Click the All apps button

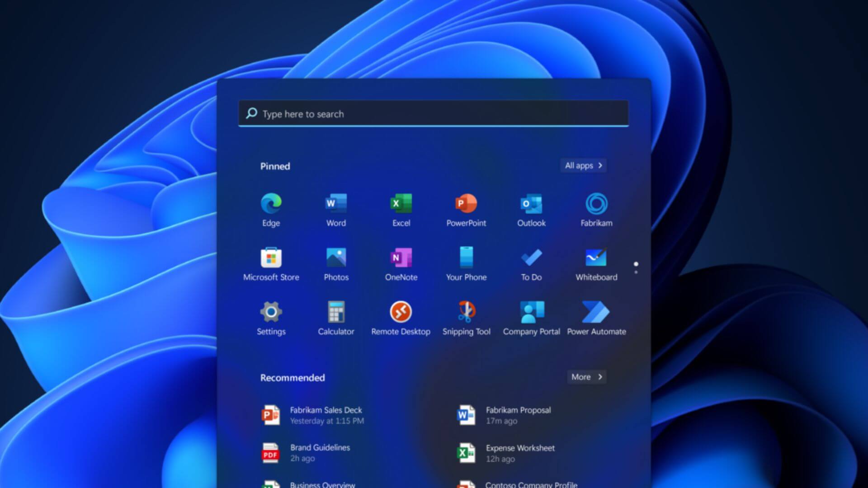(583, 165)
